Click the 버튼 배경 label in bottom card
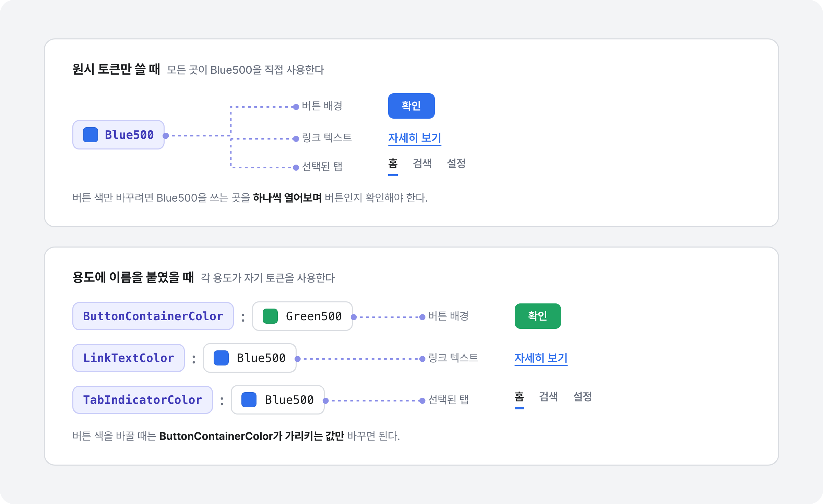 (448, 316)
